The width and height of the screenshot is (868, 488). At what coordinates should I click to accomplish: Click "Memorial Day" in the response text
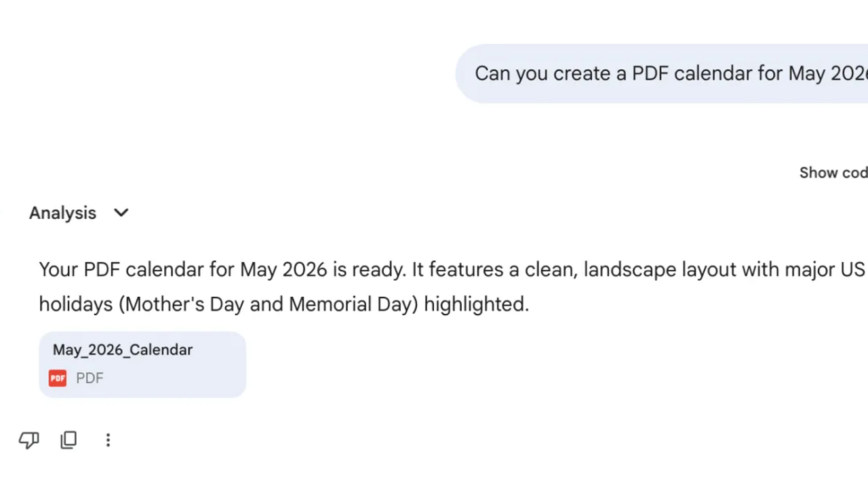[x=349, y=304]
